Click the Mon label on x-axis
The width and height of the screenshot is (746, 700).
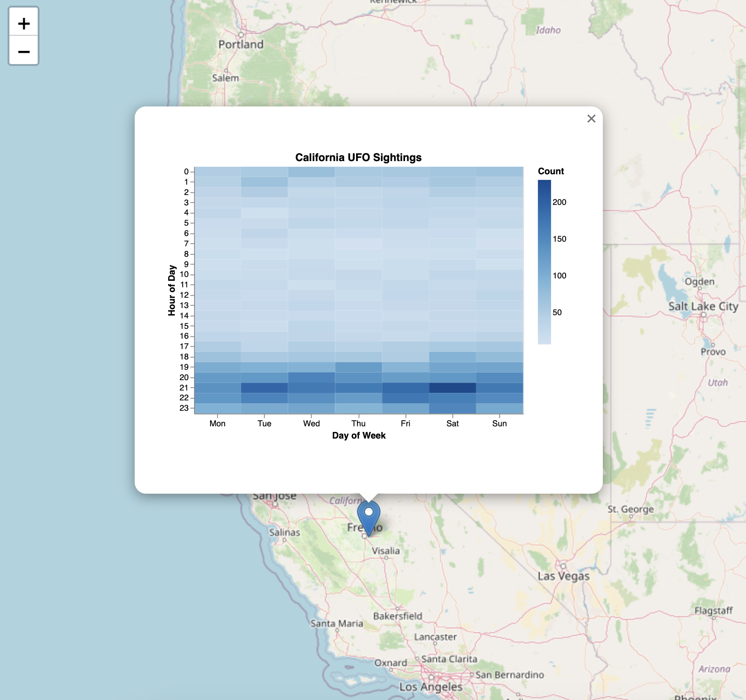pos(217,423)
